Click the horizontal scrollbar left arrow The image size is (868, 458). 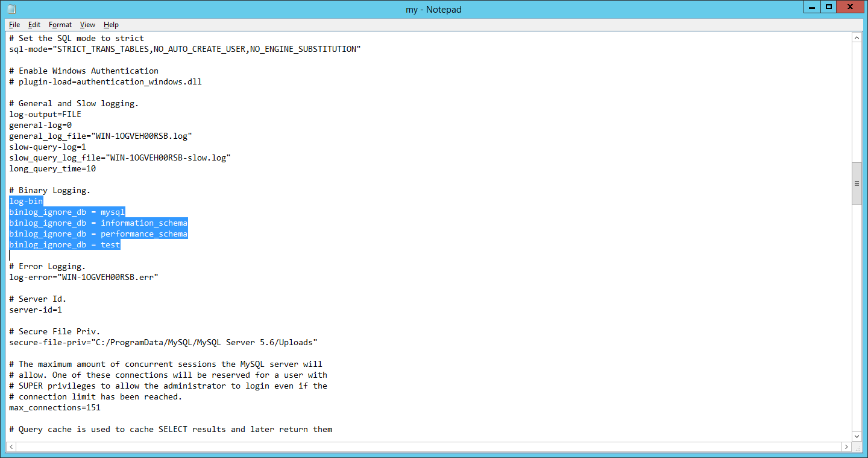pos(11,447)
